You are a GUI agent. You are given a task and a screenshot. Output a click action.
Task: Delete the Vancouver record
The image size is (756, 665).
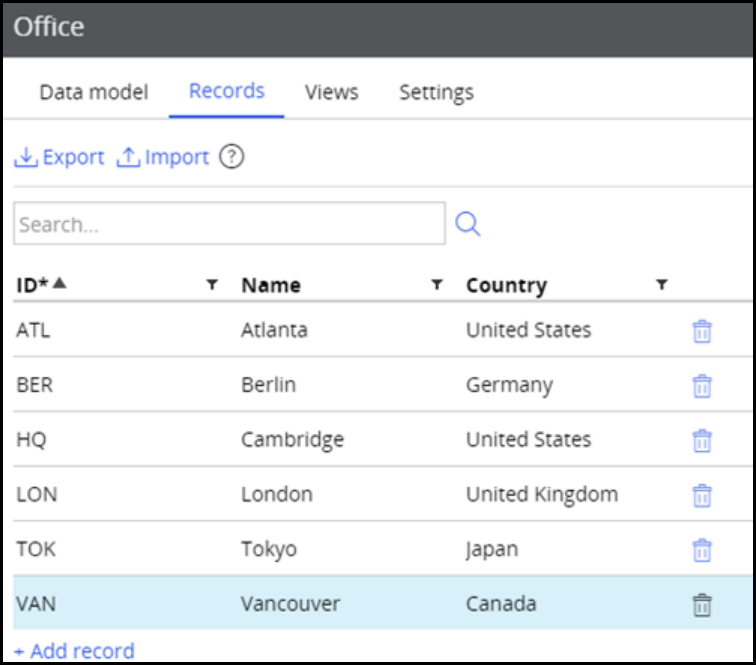click(x=702, y=604)
